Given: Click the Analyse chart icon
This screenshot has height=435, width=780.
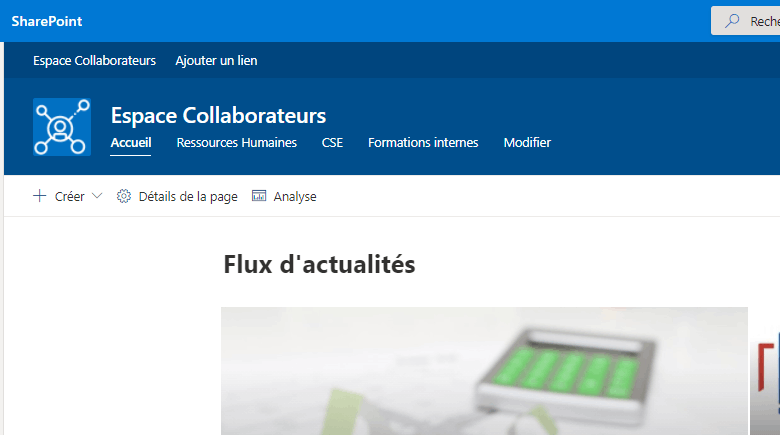Looking at the screenshot, I should click(x=259, y=196).
